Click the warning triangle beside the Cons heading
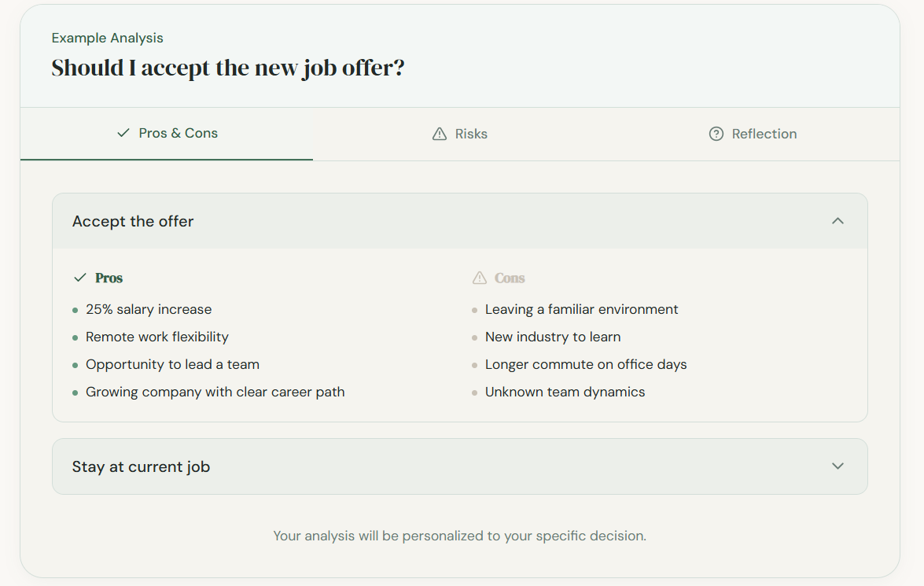Viewport: 924px width, 586px height. pyautogui.click(x=478, y=277)
